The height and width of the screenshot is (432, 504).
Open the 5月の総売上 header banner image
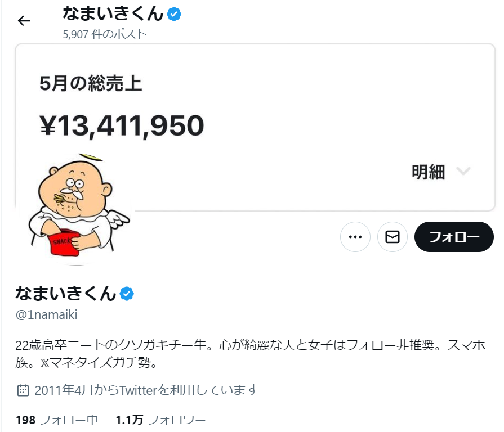[255, 128]
